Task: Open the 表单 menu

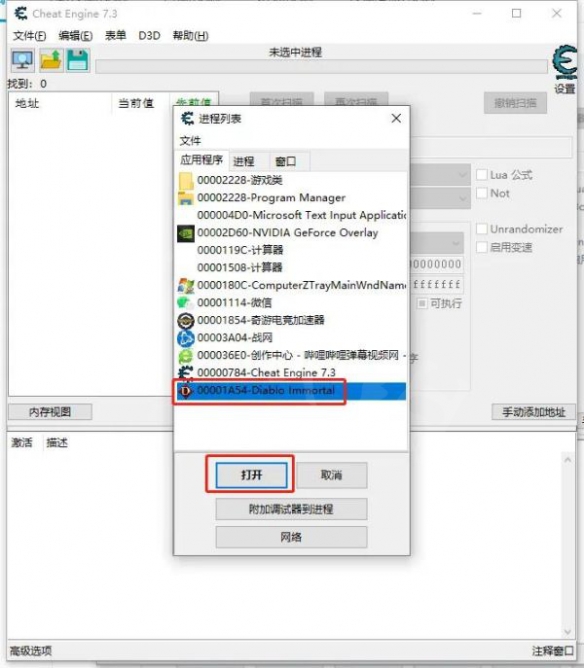Action: coord(115,35)
